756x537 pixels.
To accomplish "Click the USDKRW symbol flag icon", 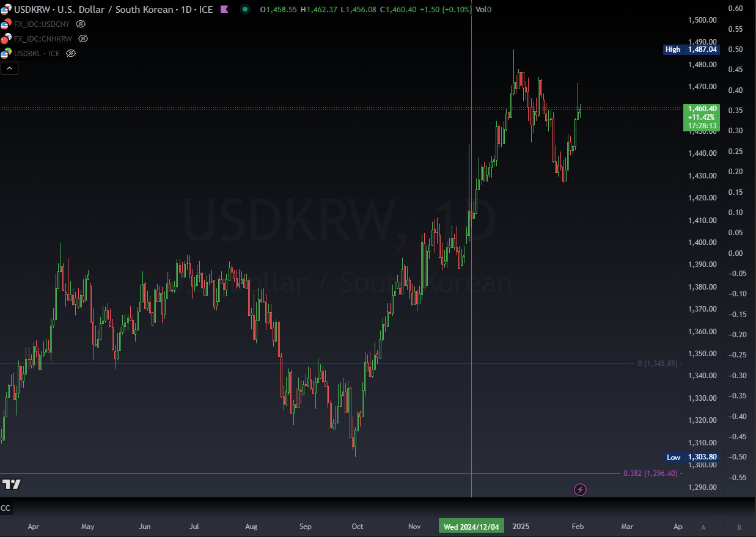I will point(6,10).
